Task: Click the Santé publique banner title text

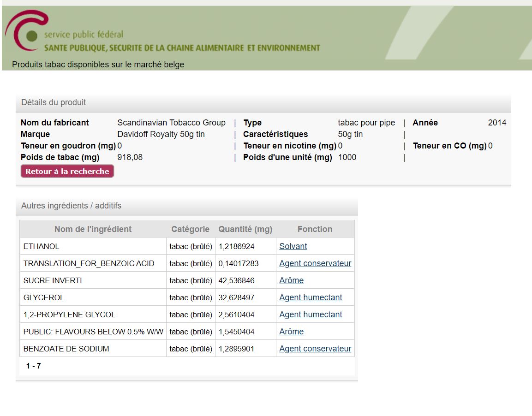Action: pos(182,48)
